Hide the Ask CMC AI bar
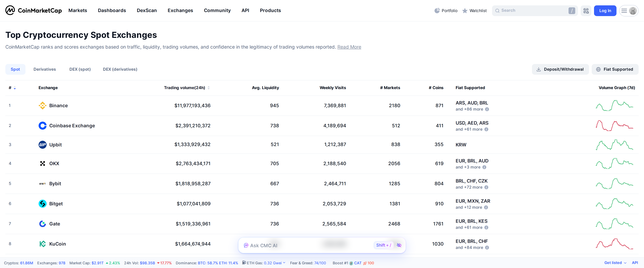This screenshot has height=268, width=644. (x=399, y=245)
